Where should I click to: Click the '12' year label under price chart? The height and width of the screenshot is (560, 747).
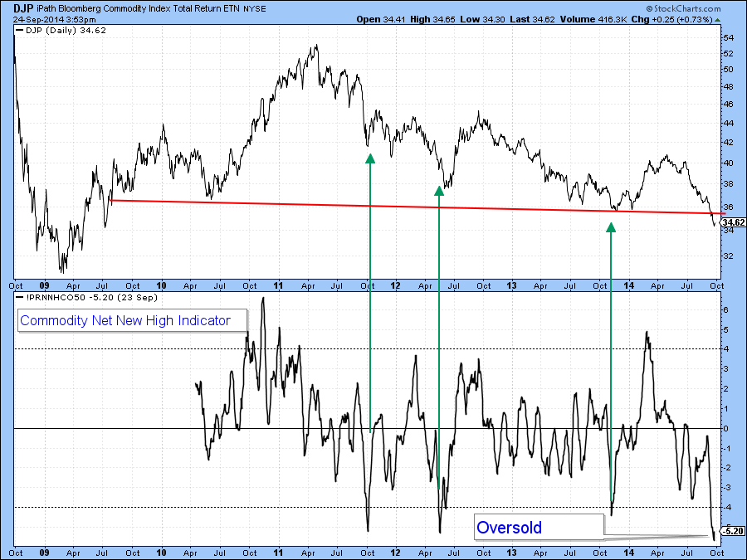tap(395, 285)
